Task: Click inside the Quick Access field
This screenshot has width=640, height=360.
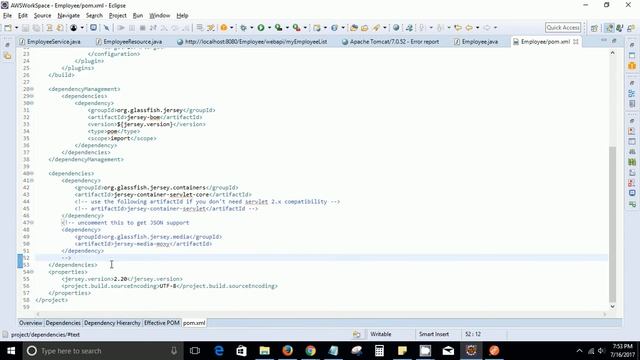Action: click(x=563, y=27)
